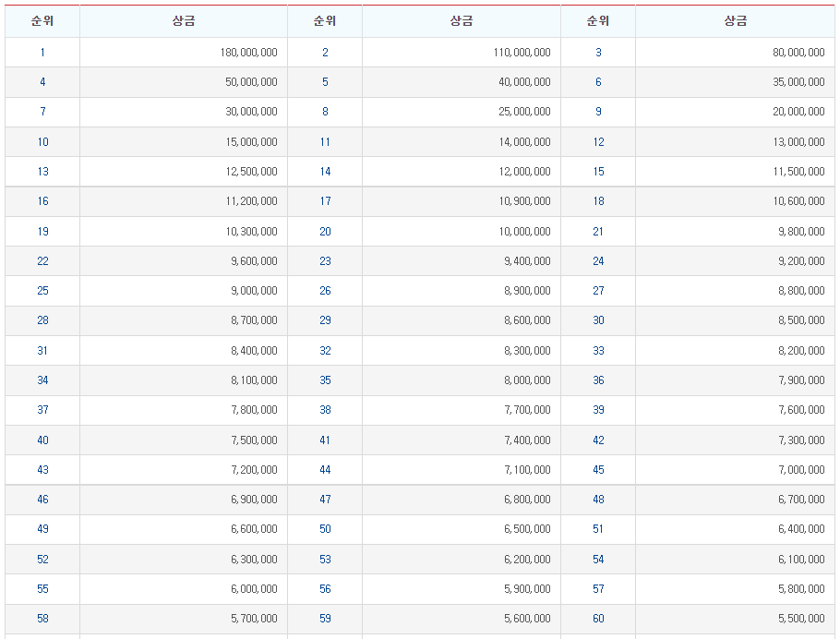This screenshot has height=639, width=840.
Task: Select rank 38 cell
Action: [325, 410]
